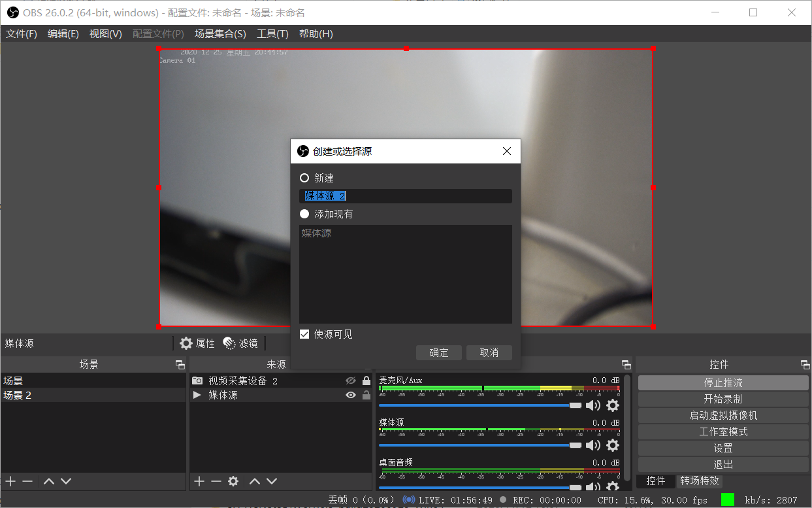Undock the 场景 panel

click(x=180, y=365)
